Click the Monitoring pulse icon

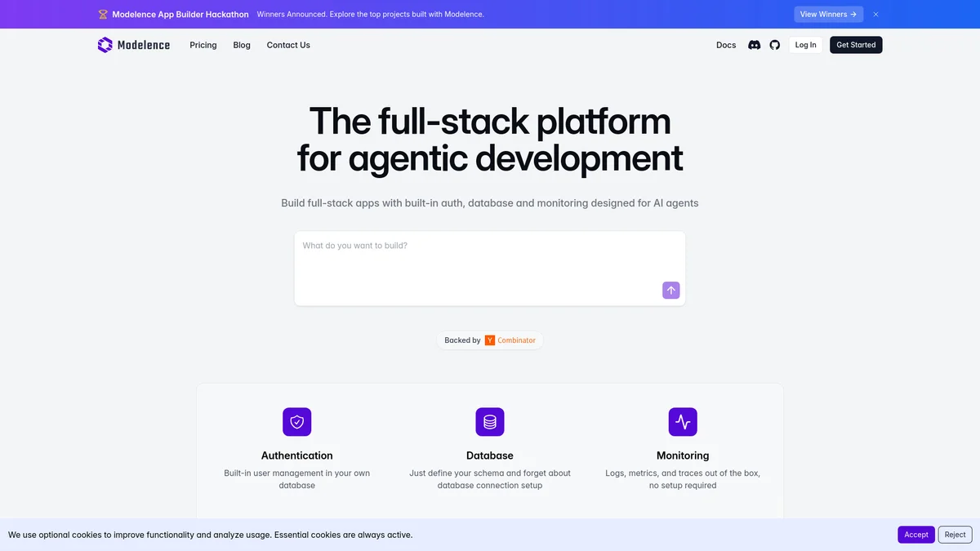[683, 422]
